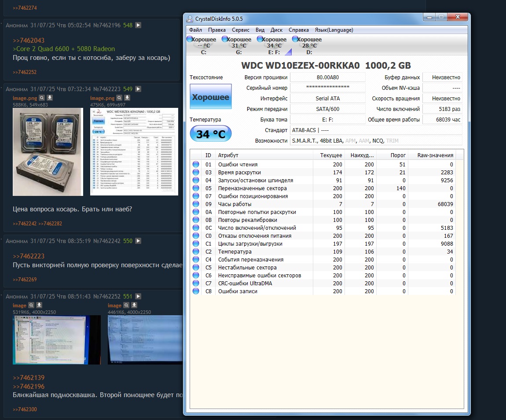
Task: Open the first image thumbnail in post 551
Action: tap(56, 340)
